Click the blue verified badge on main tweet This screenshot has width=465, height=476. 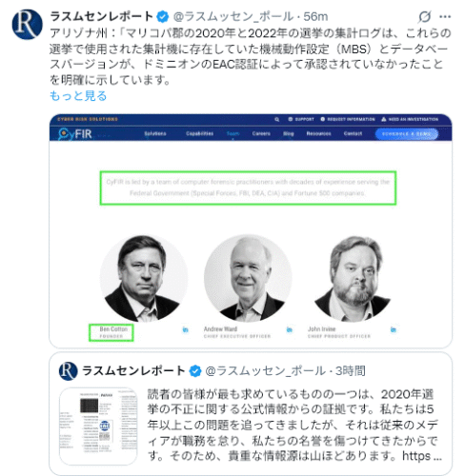pos(163,16)
